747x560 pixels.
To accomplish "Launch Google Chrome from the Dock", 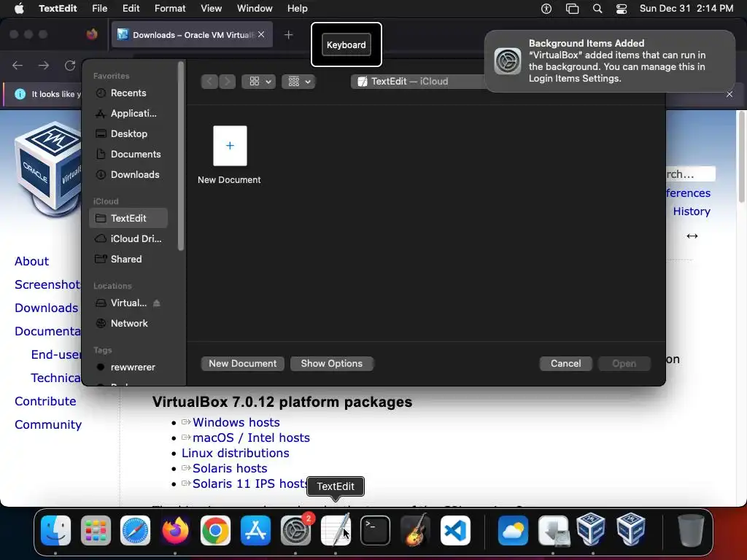I will 215,530.
